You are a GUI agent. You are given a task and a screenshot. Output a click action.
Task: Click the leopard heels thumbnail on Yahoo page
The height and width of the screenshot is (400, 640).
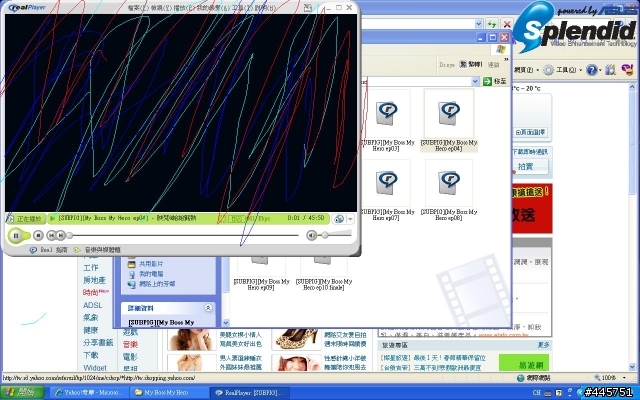296,339
